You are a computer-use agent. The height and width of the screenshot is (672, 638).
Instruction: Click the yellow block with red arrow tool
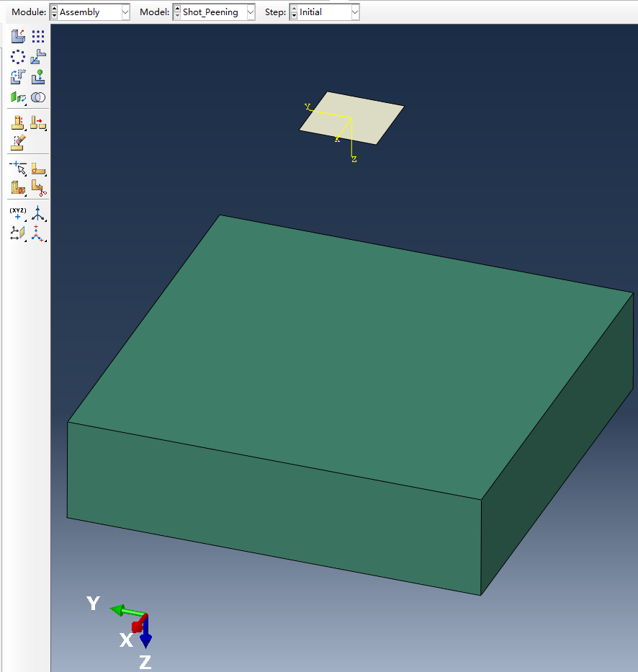(x=38, y=123)
